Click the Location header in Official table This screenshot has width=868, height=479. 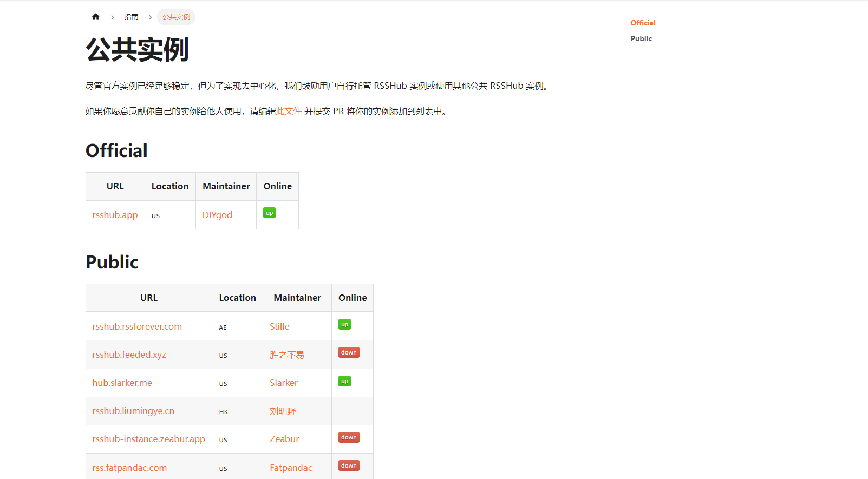click(x=170, y=186)
